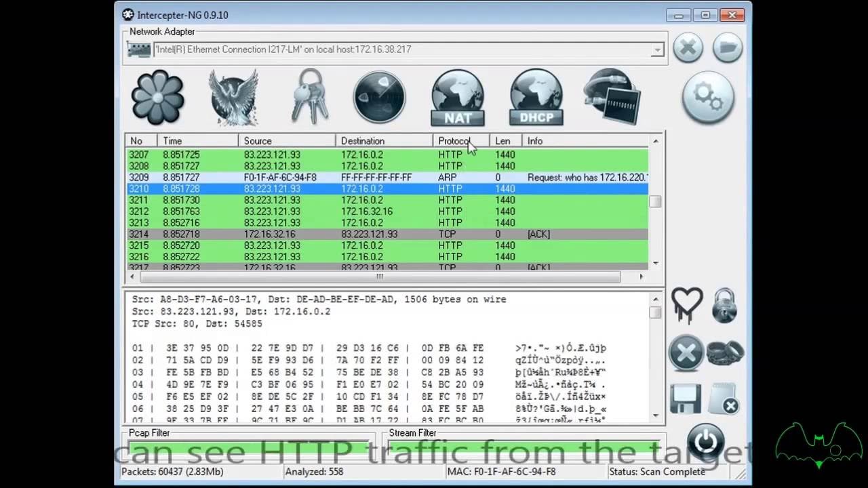
Task: Select packet row 3208
Action: click(387, 166)
